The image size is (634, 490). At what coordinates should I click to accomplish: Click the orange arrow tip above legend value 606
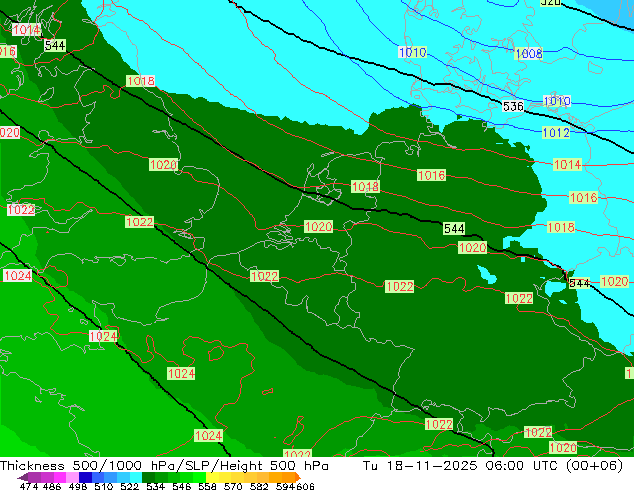[298, 477]
